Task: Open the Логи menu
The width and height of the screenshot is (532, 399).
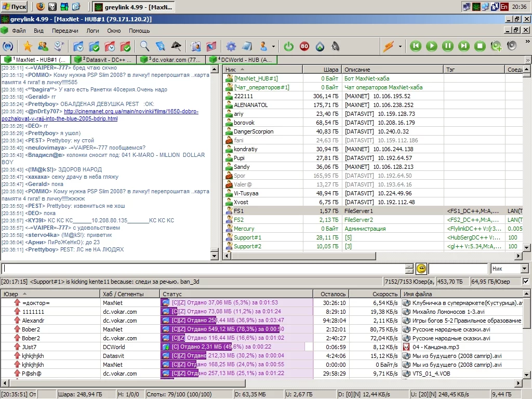Action: coord(92,31)
